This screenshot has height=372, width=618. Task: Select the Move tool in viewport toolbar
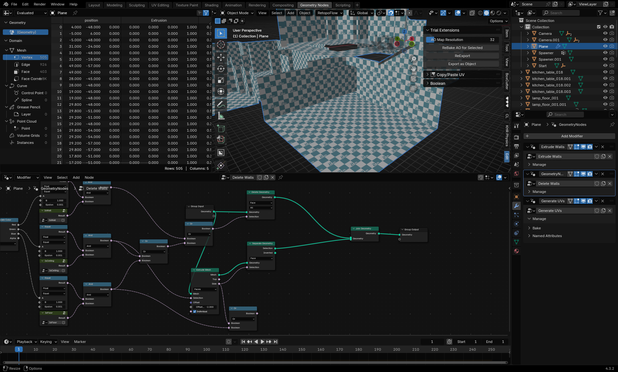(x=221, y=58)
